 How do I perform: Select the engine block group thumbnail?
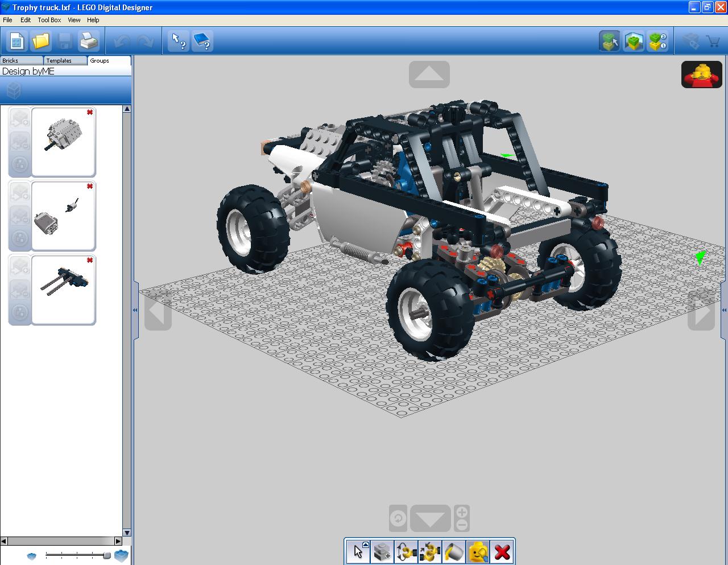(63, 142)
